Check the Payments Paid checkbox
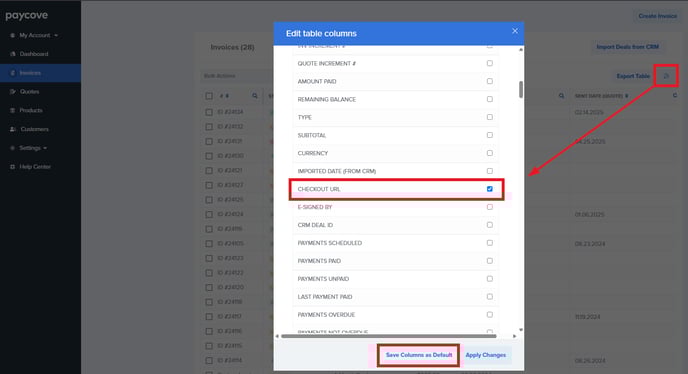Image resolution: width=688 pixels, height=374 pixels. point(490,261)
